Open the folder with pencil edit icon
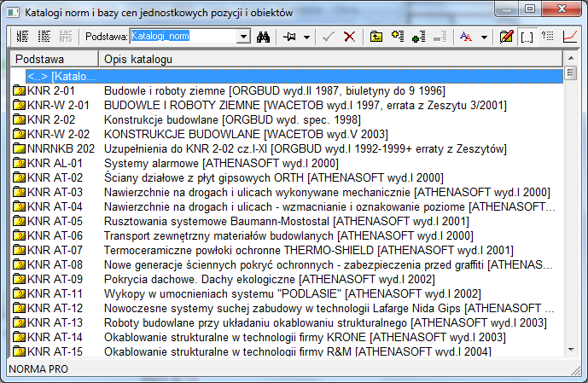The height and width of the screenshot is (383, 588). click(x=507, y=37)
